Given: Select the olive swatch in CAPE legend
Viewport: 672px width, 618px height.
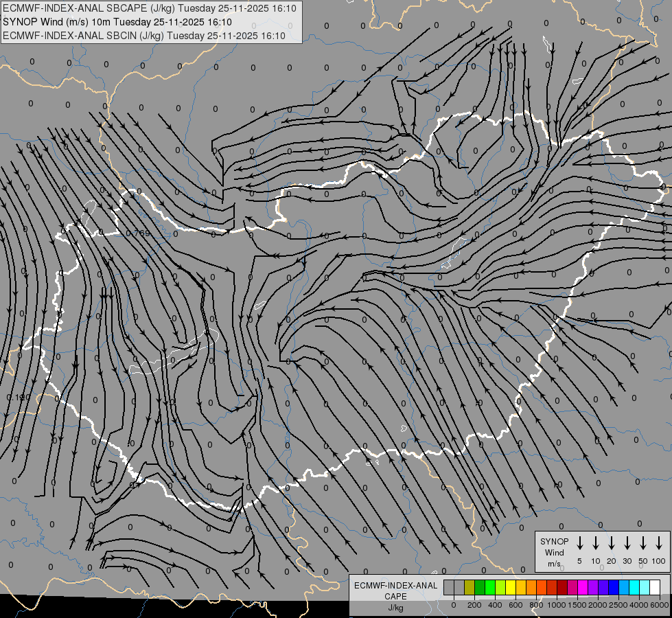Looking at the screenshot, I should [470, 587].
